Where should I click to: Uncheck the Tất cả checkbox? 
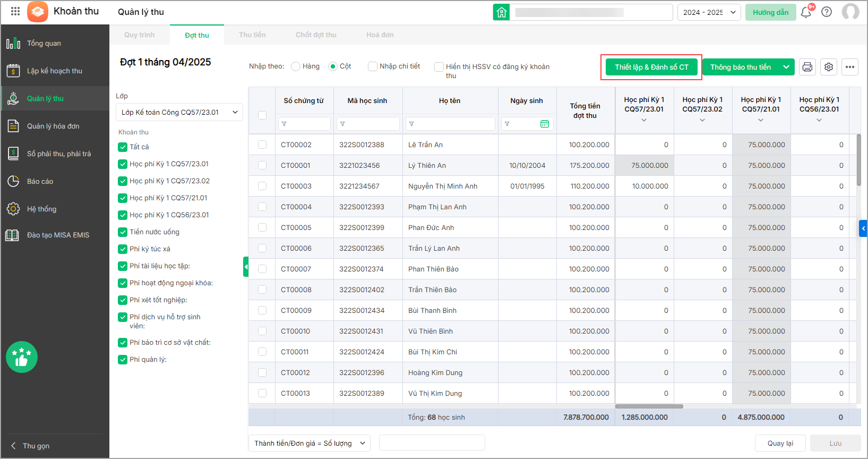[x=123, y=147]
